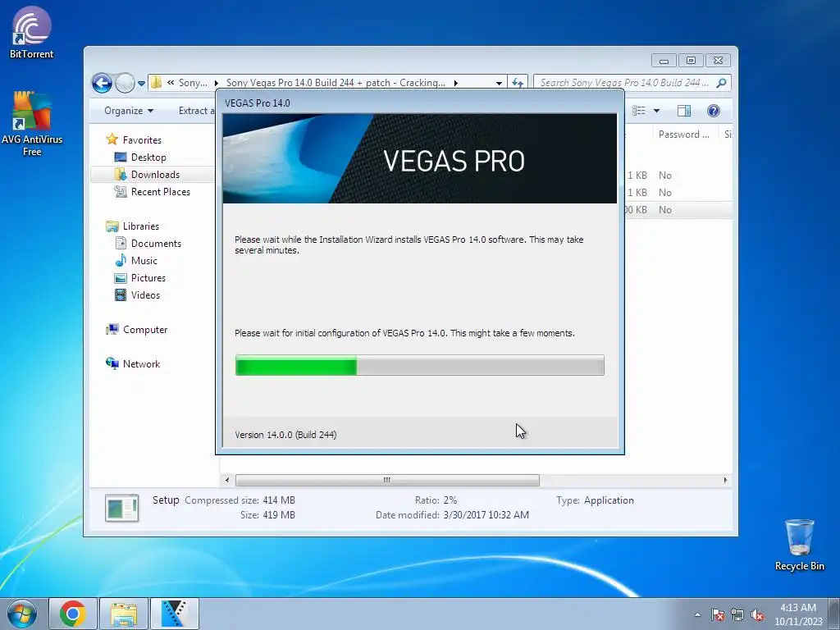The image size is (840, 630).
Task: Toggle the preview pane button
Action: (x=684, y=111)
